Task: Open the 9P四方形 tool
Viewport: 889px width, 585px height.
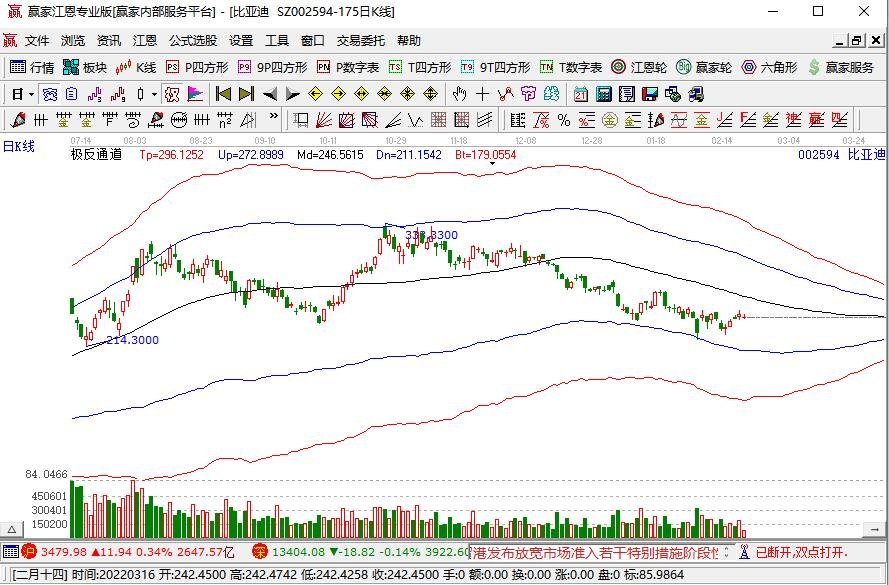Action: (x=272, y=67)
